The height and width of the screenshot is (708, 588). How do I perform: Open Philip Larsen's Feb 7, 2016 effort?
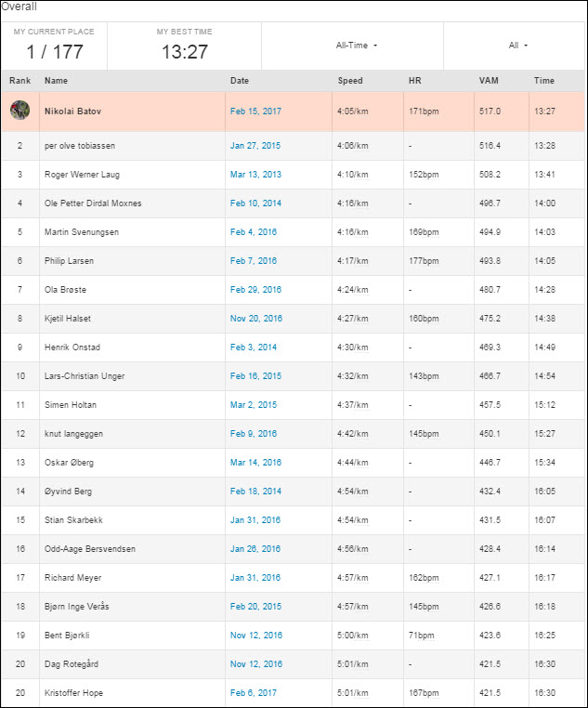point(254,260)
